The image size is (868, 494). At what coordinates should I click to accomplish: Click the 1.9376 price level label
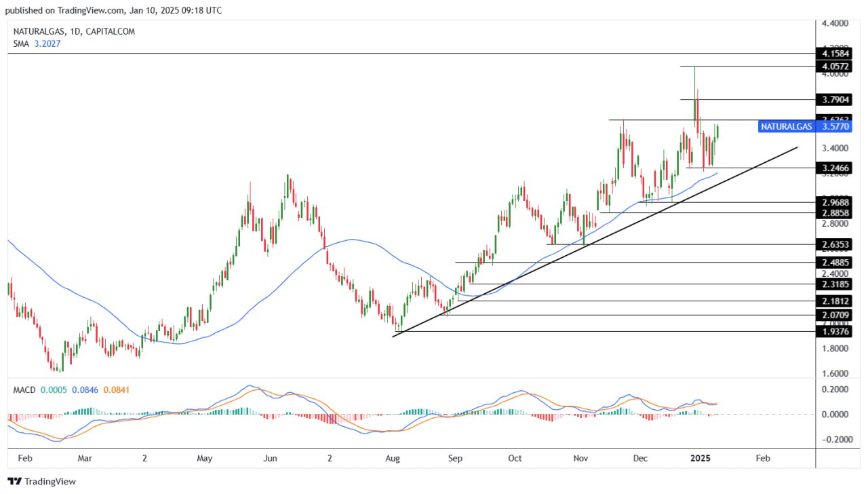click(835, 332)
